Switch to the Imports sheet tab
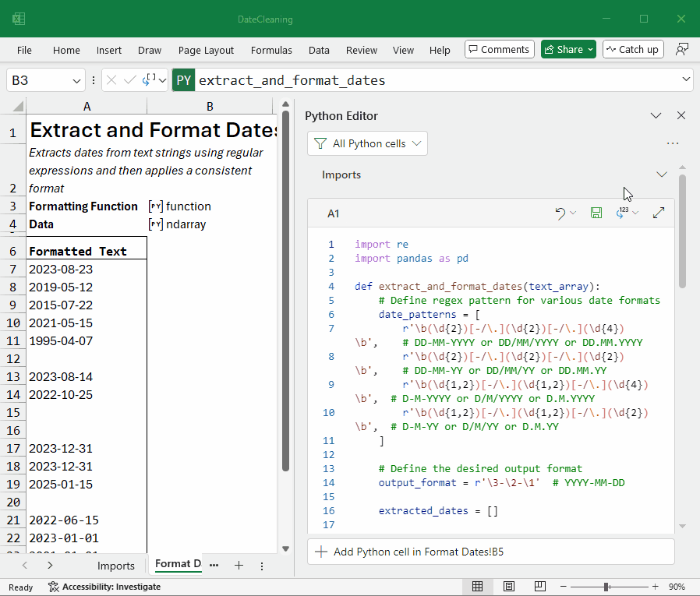The height and width of the screenshot is (596, 700). (x=115, y=566)
